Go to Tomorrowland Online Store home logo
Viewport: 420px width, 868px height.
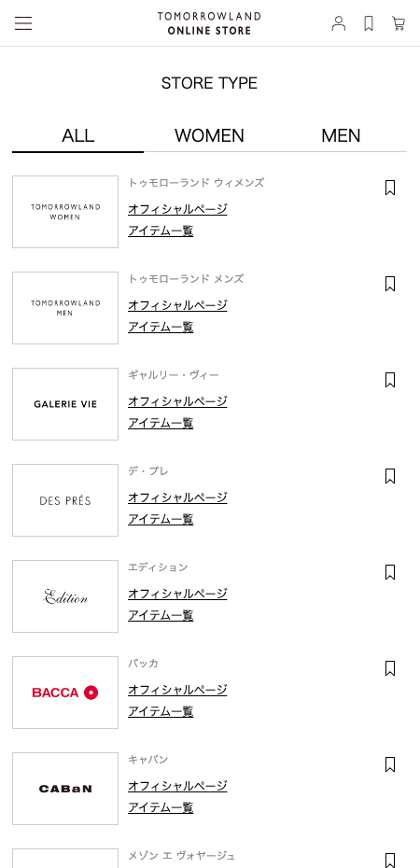click(x=209, y=23)
